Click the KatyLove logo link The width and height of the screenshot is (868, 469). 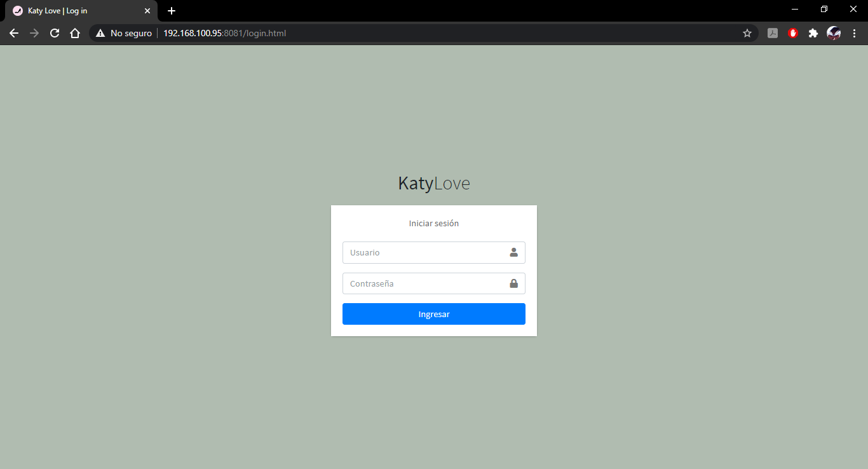434,183
